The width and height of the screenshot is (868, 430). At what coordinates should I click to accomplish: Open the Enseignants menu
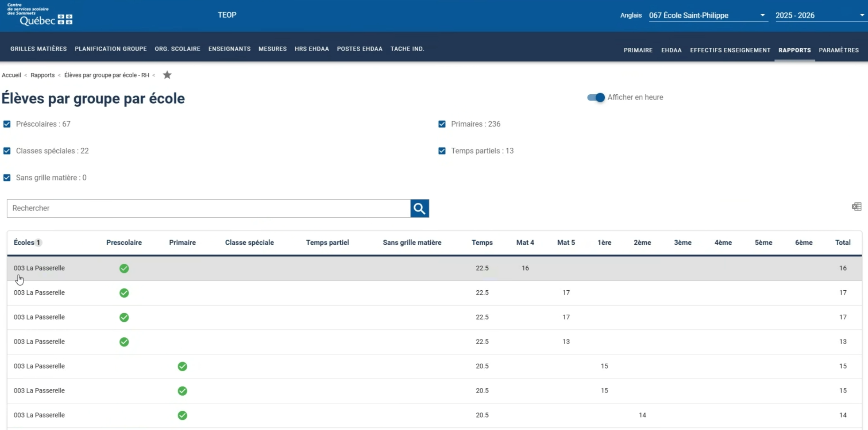point(230,49)
